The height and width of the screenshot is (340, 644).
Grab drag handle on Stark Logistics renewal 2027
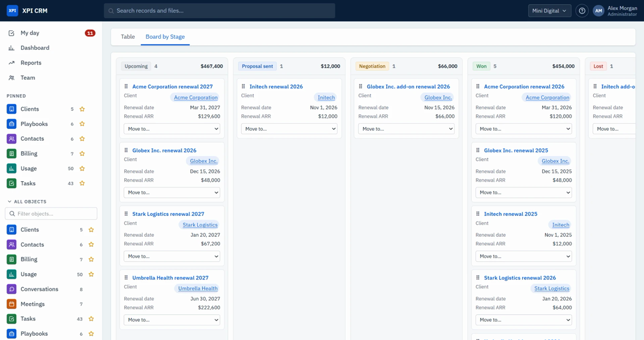(x=126, y=214)
